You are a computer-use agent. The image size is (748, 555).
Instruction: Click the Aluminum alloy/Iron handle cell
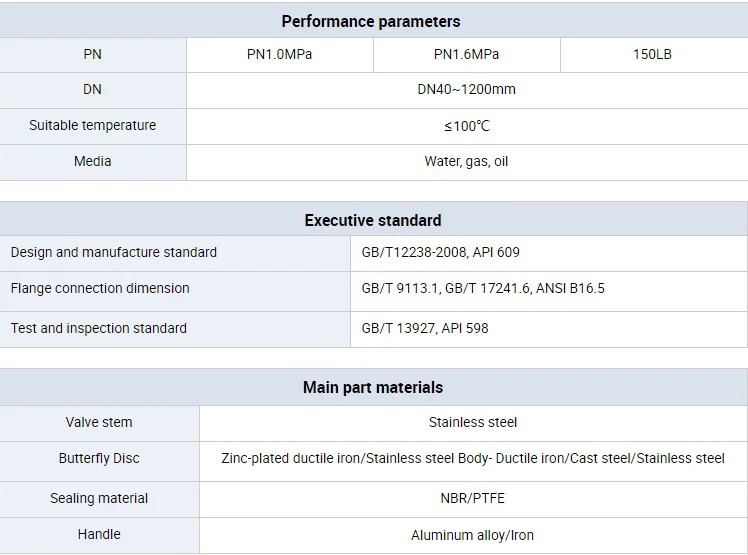tap(473, 535)
